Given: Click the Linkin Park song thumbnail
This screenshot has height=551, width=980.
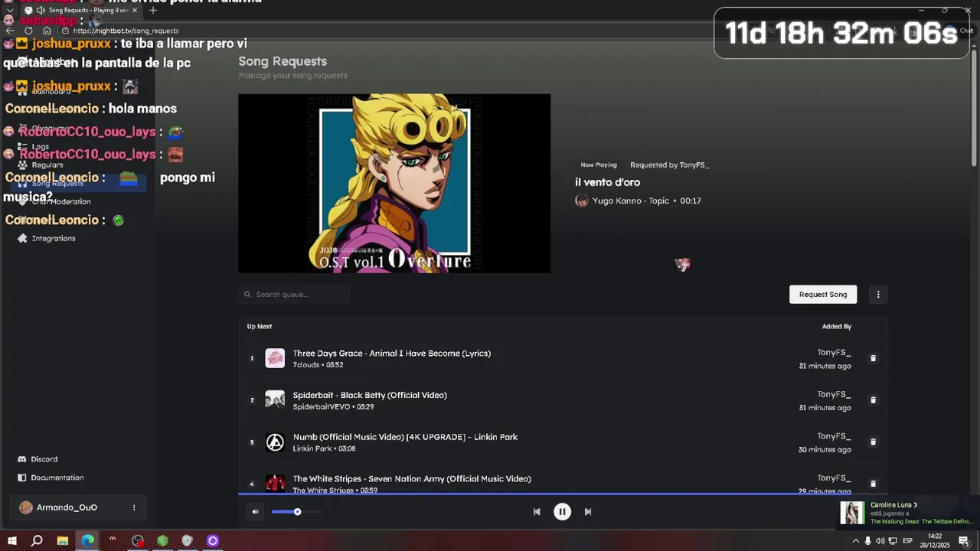Looking at the screenshot, I should point(275,442).
